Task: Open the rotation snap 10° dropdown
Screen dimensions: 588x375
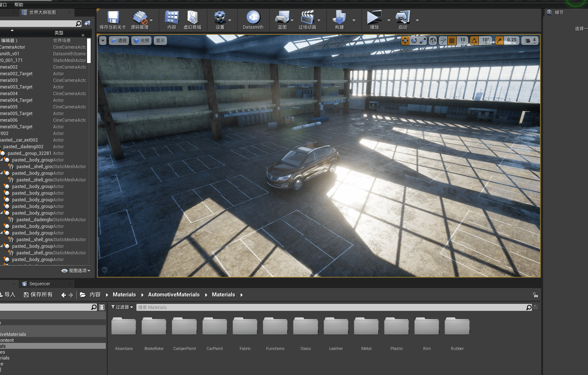Action: [x=486, y=41]
